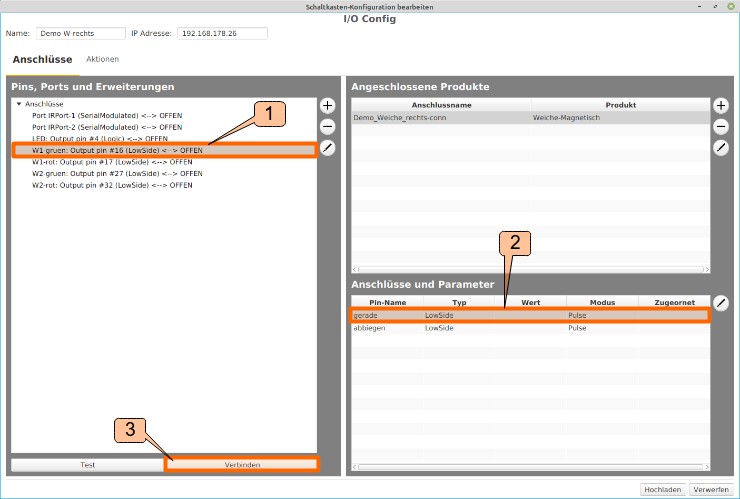Viewport: 740px width, 499px height.
Task: Click the minus icon beside the Pins tree
Action: coord(327,126)
